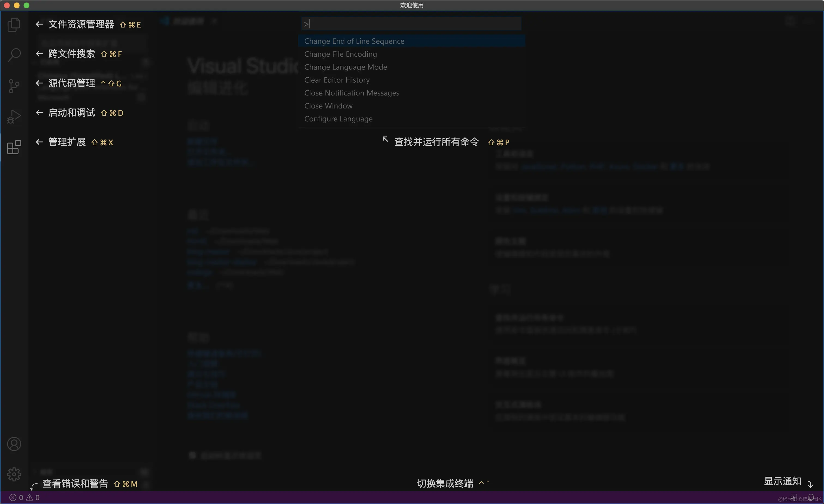
Task: Click the notification bell in status bar
Action: point(811,497)
